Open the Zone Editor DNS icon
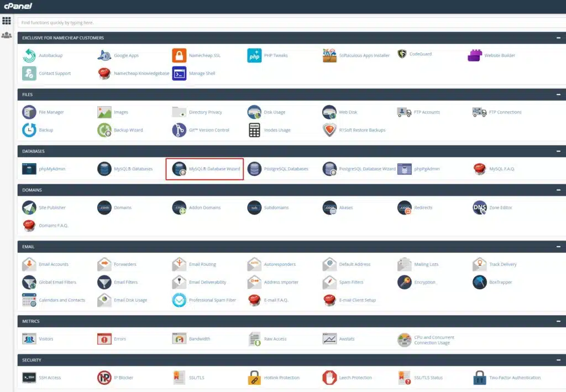Screen dimensions: 566x392 479,207
